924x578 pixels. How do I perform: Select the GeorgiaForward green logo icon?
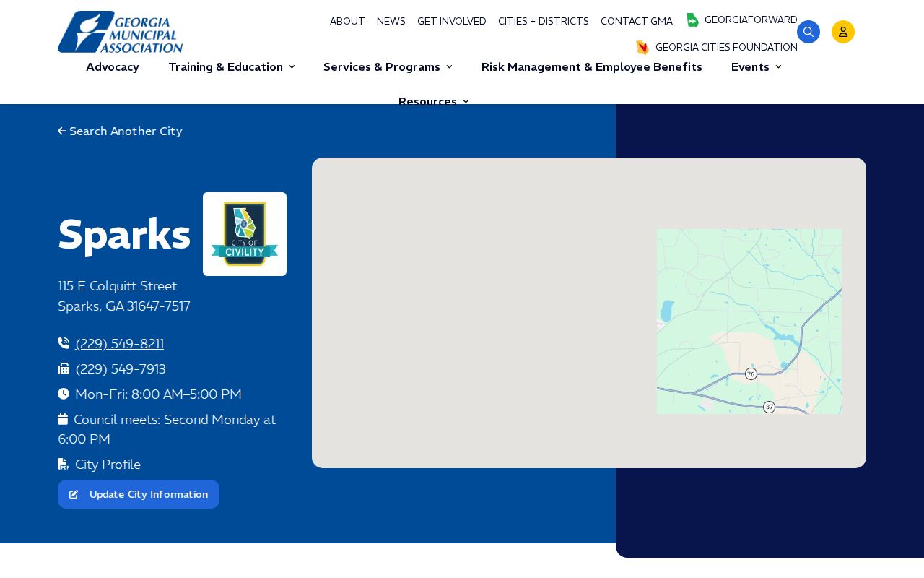click(x=692, y=20)
